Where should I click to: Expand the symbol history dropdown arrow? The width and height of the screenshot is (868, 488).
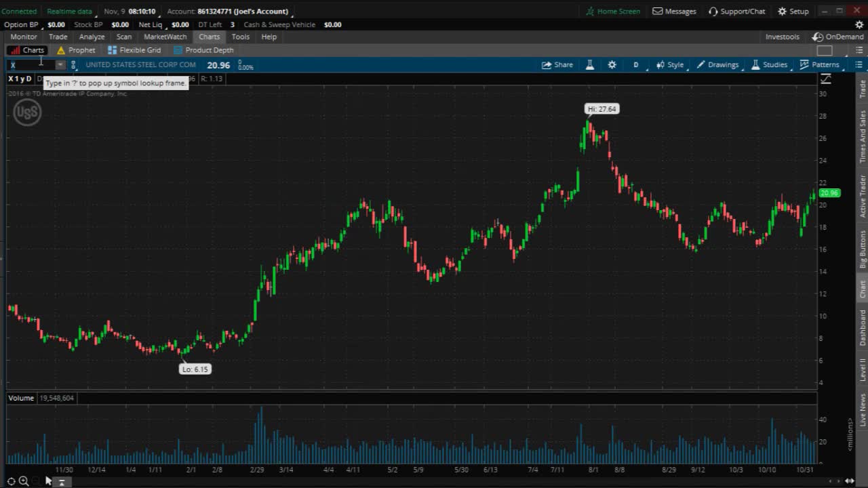coord(60,65)
